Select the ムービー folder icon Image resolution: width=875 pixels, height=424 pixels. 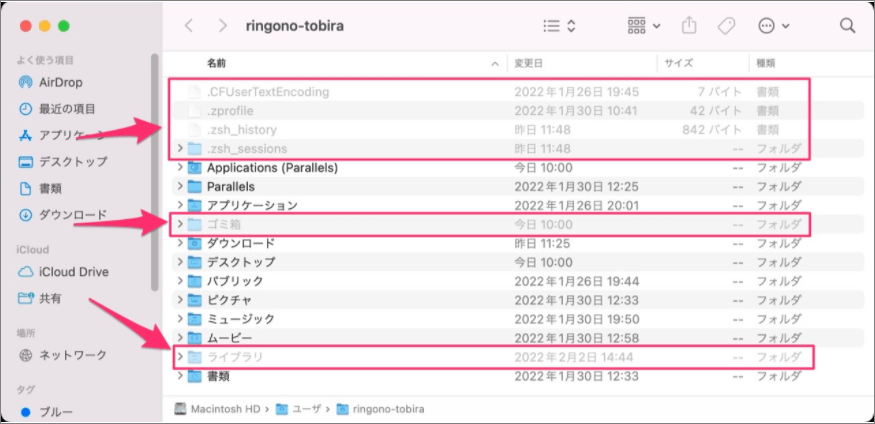tap(194, 338)
